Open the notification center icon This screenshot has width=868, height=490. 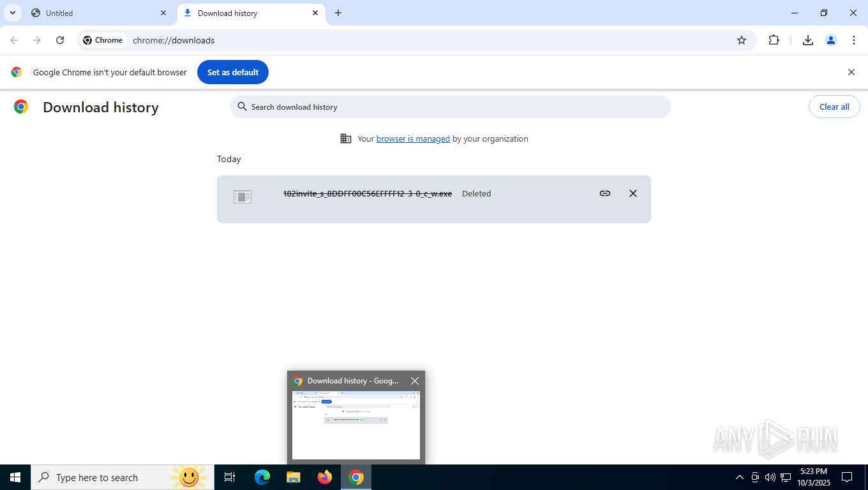click(x=847, y=477)
